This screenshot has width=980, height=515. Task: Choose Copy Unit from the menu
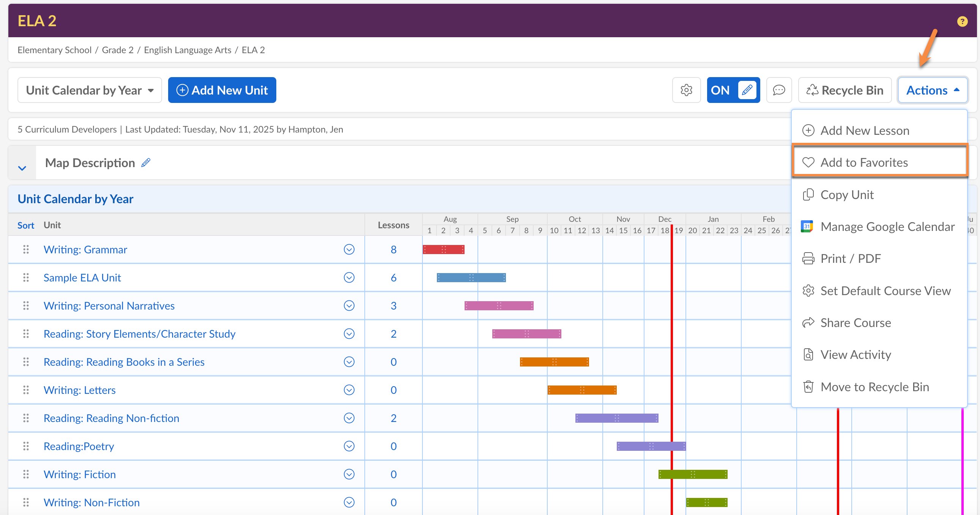click(846, 195)
